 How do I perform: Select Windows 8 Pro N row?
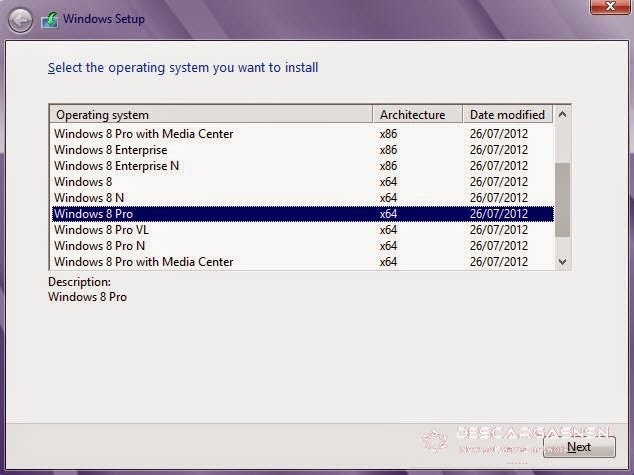pyautogui.click(x=302, y=246)
